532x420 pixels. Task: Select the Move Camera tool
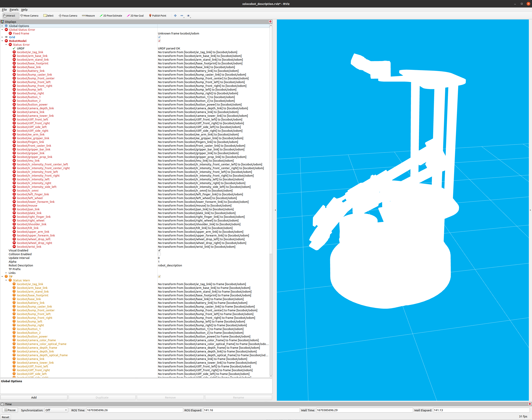pyautogui.click(x=29, y=16)
